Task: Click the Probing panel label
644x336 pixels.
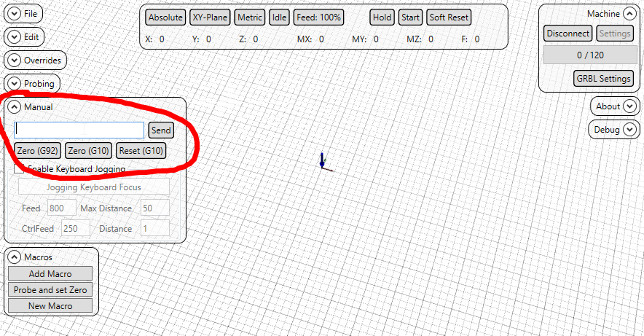Action: click(x=39, y=84)
